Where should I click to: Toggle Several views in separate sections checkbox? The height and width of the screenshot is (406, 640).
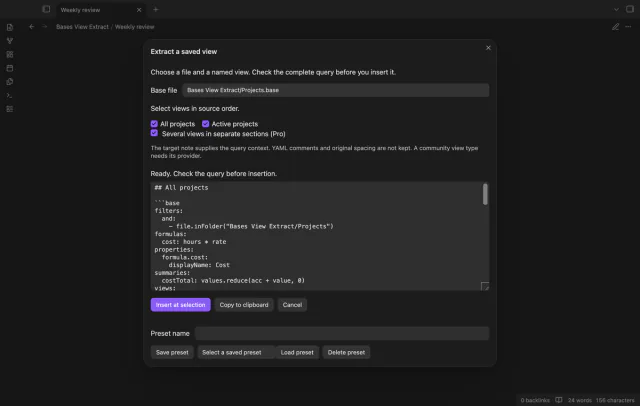pos(154,133)
